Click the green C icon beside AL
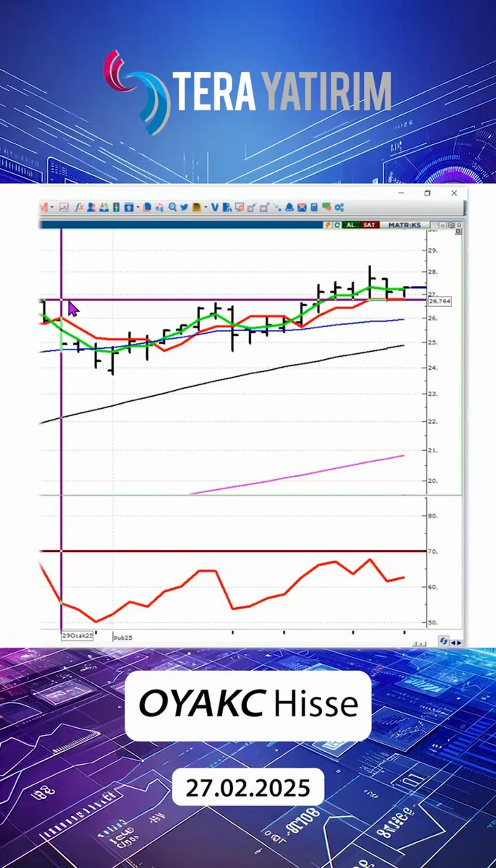The width and height of the screenshot is (496, 868). [x=337, y=225]
